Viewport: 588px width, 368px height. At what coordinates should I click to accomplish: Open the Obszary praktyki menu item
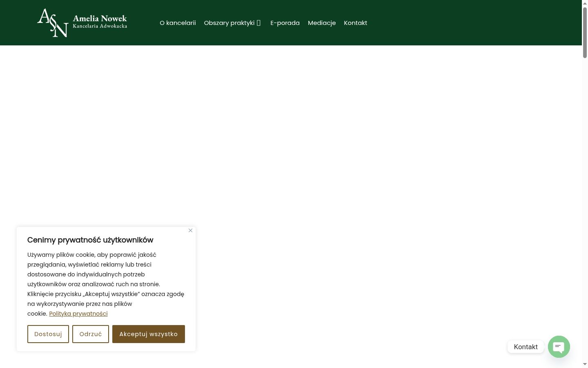click(x=229, y=23)
